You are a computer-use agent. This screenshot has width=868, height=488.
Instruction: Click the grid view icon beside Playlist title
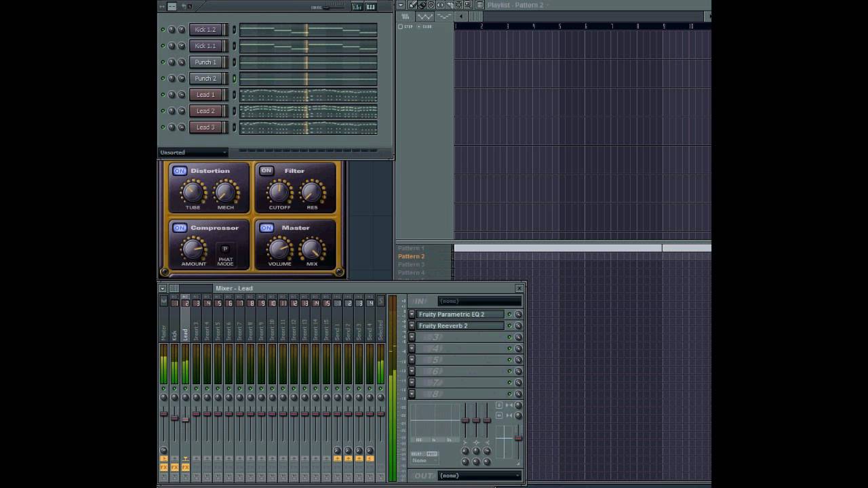[x=479, y=5]
